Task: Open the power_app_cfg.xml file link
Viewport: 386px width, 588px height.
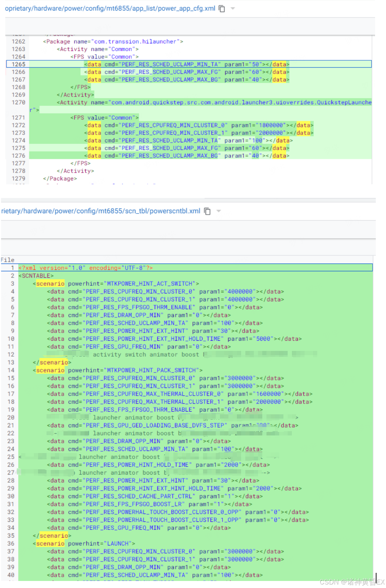Action: pyautogui.click(x=110, y=8)
